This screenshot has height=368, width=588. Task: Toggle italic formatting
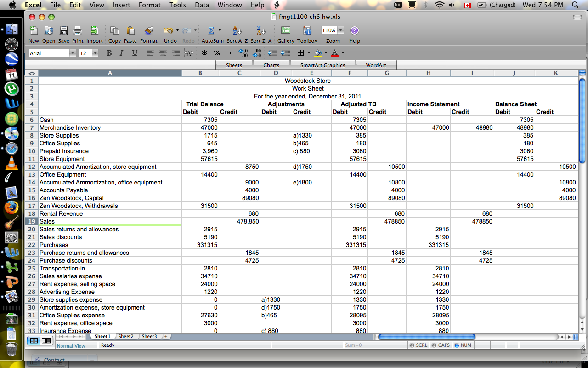[121, 53]
